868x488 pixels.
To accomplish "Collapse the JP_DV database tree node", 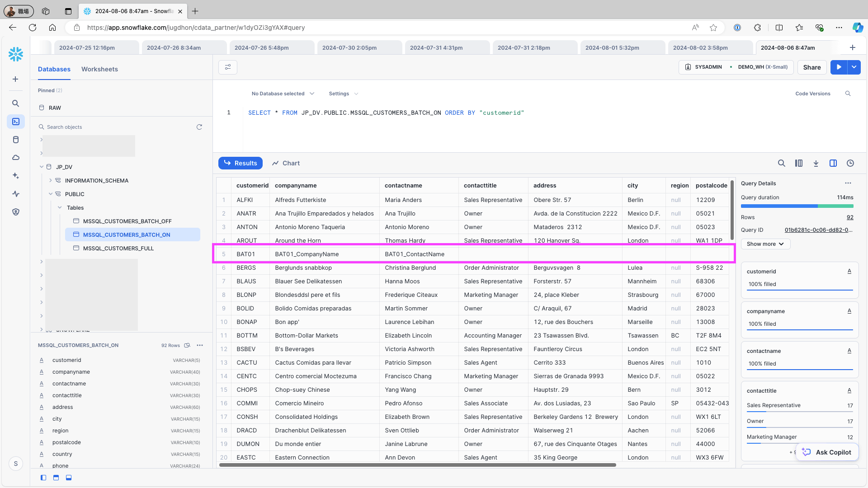I will point(42,167).
